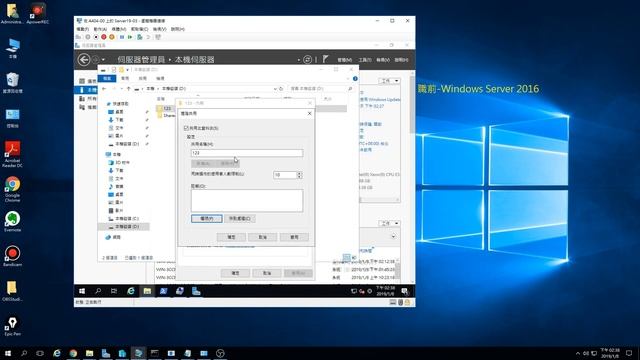
Task: Open the File menu of VM connection window
Action: click(82, 29)
